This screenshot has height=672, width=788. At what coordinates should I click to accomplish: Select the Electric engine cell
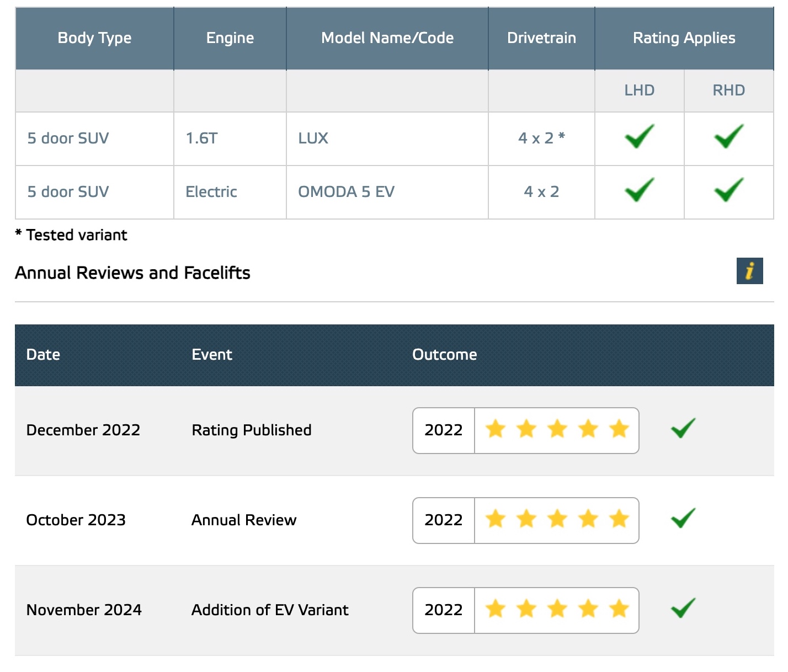(230, 192)
